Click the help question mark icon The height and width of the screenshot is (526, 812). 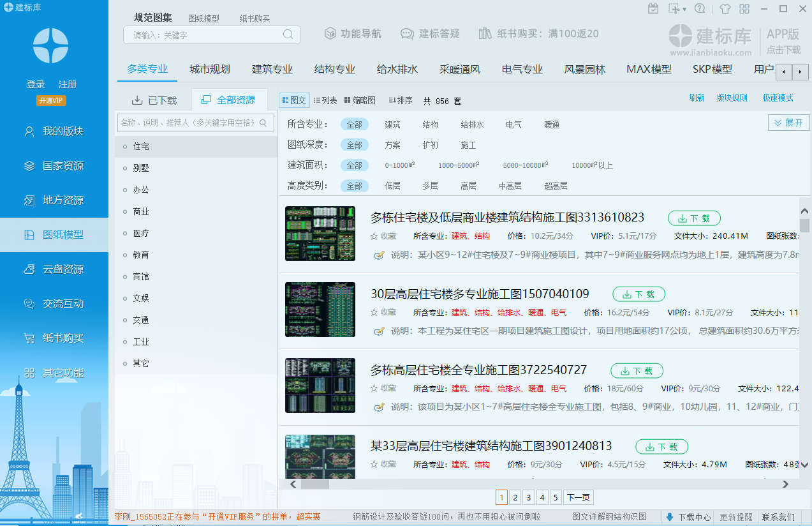point(700,9)
